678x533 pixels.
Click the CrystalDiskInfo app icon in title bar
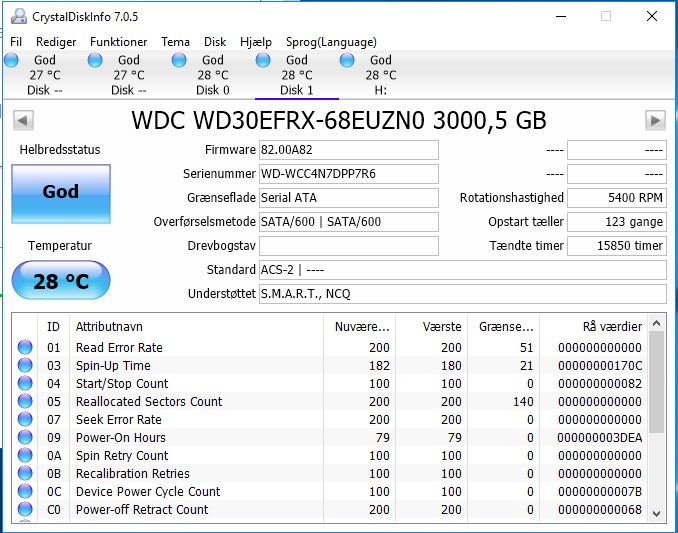(19, 16)
